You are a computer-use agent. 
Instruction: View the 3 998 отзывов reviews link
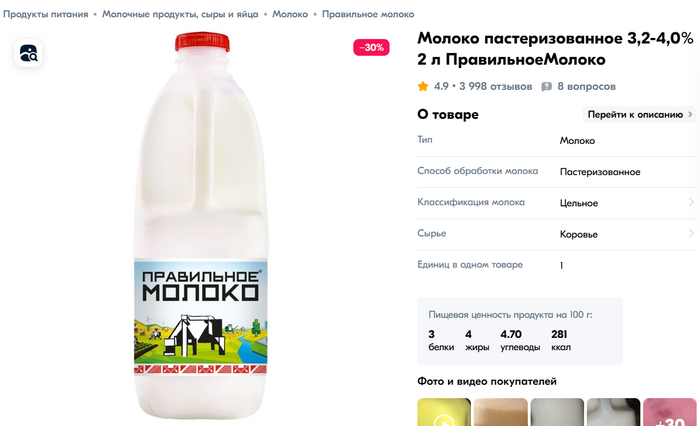pyautogui.click(x=496, y=86)
